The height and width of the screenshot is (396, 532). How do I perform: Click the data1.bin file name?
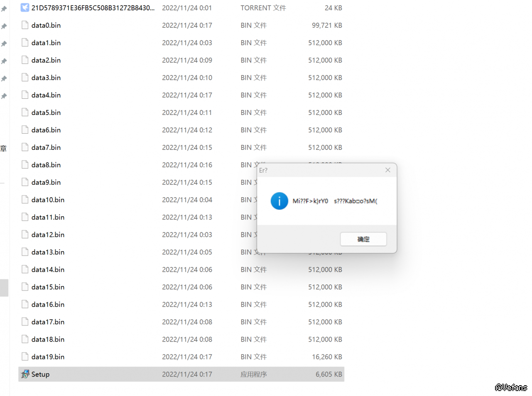coord(46,43)
